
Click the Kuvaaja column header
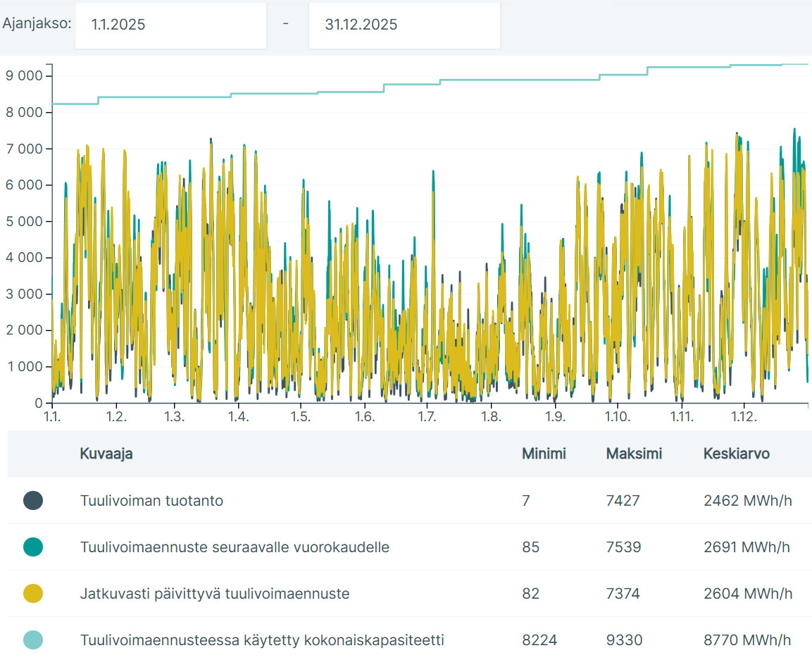pyautogui.click(x=106, y=454)
